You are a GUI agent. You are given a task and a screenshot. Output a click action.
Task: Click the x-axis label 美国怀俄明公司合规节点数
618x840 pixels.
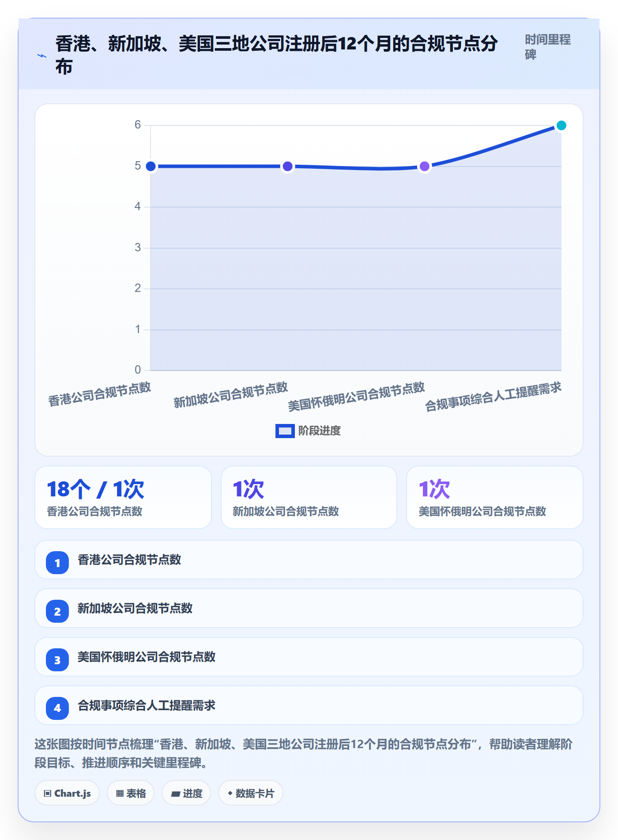(356, 397)
